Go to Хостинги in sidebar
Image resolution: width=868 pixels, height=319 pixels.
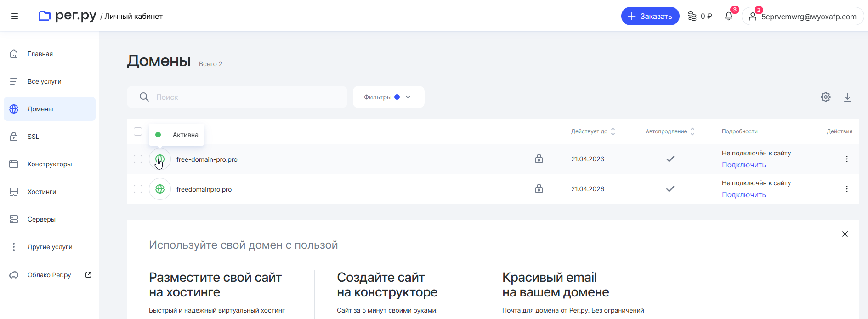pyautogui.click(x=41, y=192)
